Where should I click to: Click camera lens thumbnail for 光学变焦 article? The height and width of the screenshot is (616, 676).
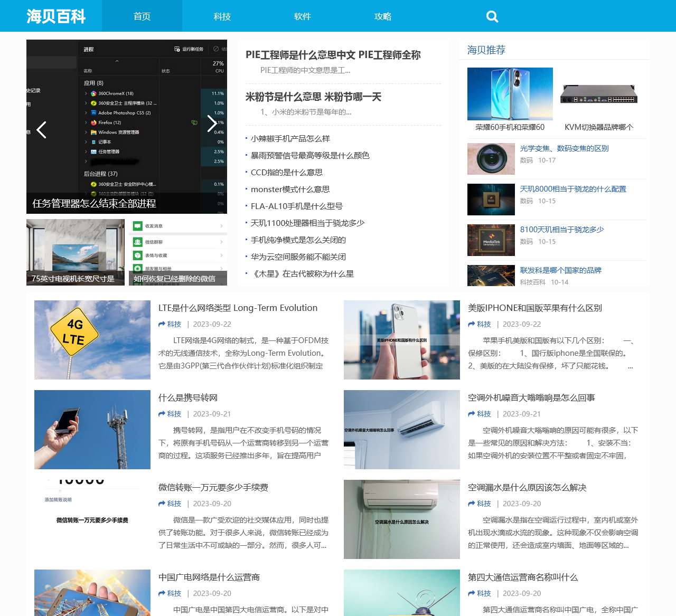491,159
